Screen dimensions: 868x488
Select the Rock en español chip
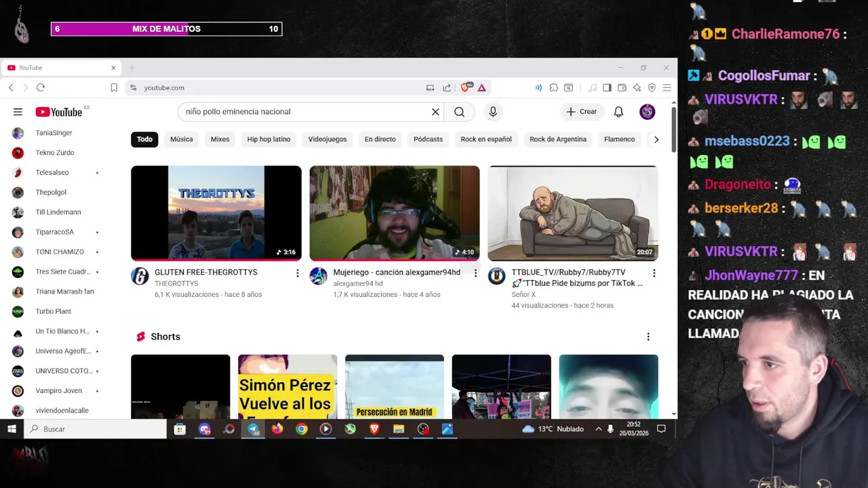[486, 139]
